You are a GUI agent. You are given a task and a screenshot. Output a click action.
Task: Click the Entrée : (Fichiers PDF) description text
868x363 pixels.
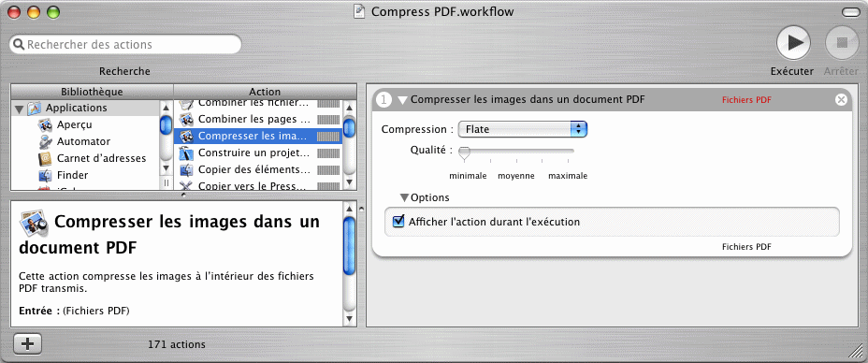(74, 311)
